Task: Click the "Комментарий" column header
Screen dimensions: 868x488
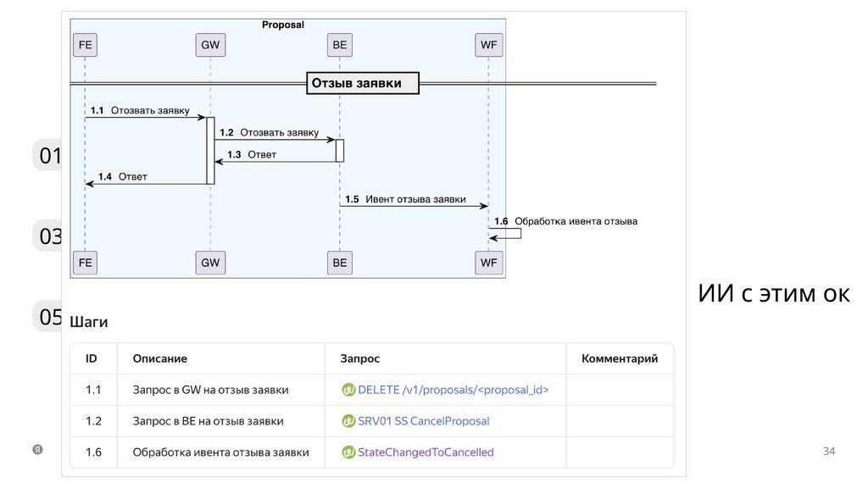Action: click(620, 359)
